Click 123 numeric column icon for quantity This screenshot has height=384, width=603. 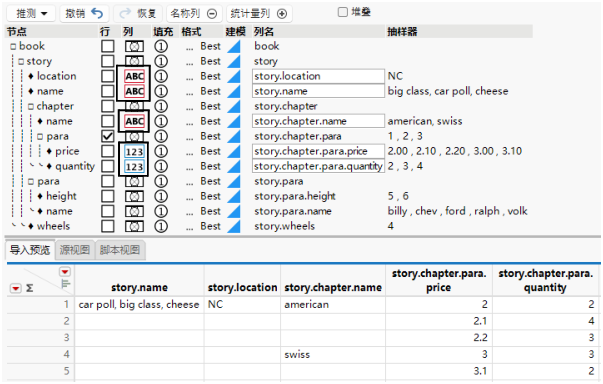pyautogui.click(x=134, y=166)
